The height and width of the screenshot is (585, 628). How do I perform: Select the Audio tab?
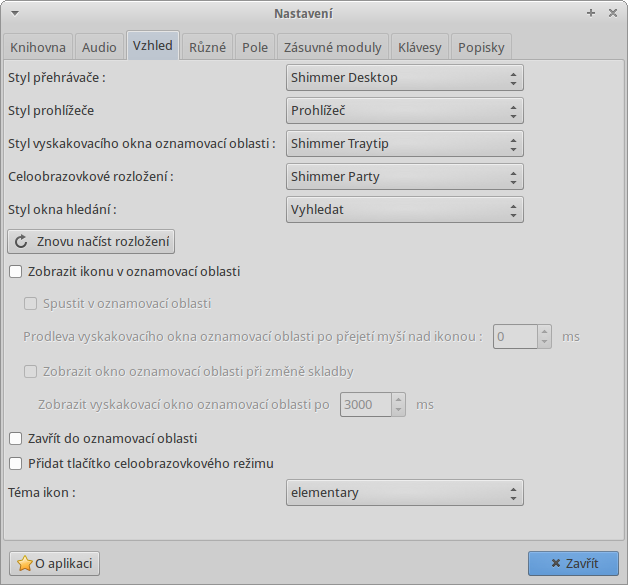99,47
